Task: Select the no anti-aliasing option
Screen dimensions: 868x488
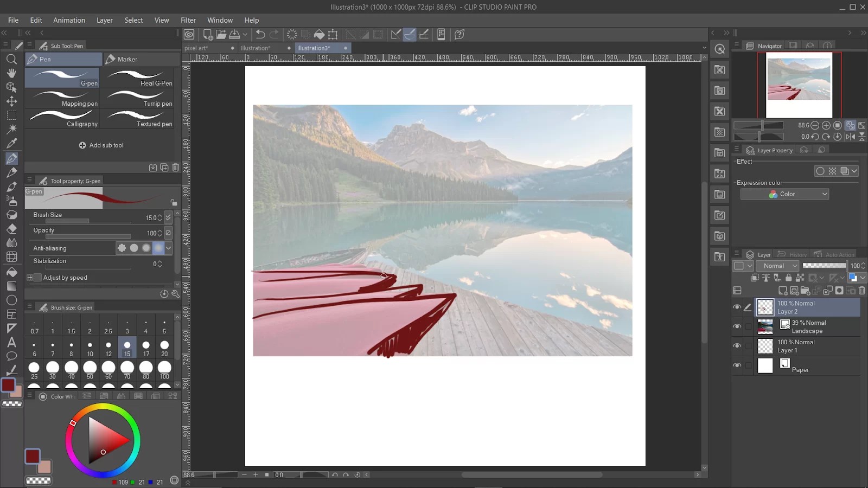Action: (x=122, y=248)
